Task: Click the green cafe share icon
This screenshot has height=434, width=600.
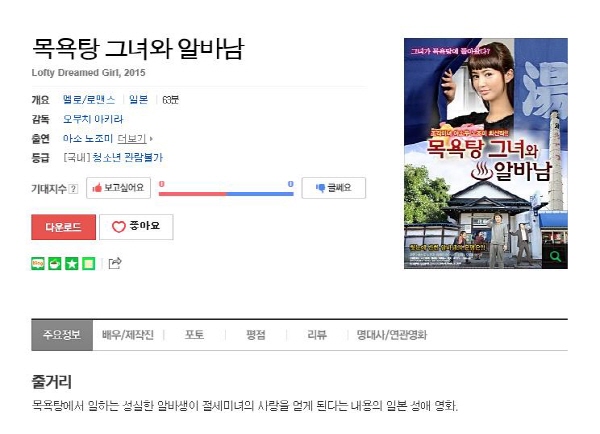Action: coord(55,264)
